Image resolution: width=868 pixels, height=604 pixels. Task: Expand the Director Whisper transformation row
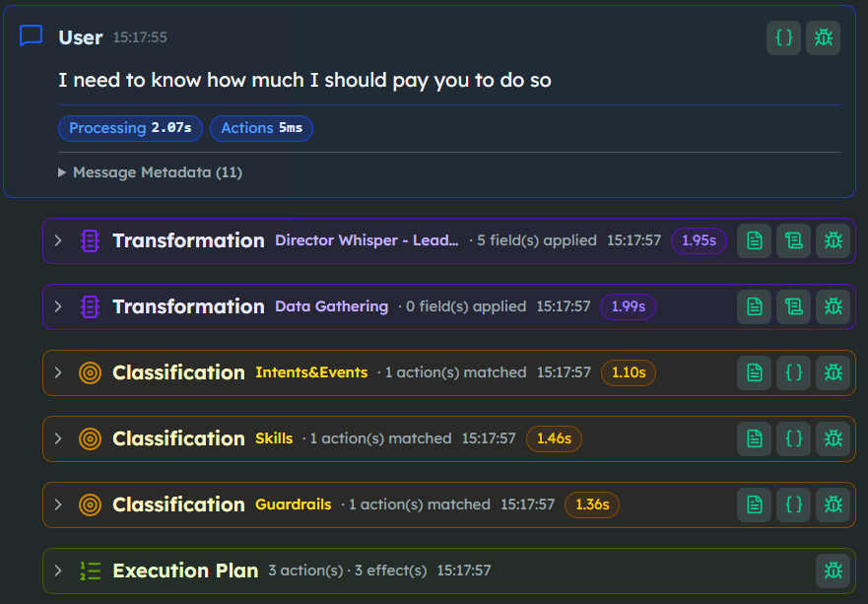coord(58,240)
